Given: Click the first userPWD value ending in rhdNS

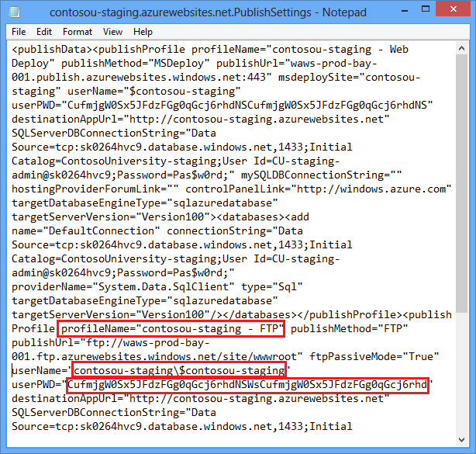Looking at the screenshot, I should coord(247,105).
